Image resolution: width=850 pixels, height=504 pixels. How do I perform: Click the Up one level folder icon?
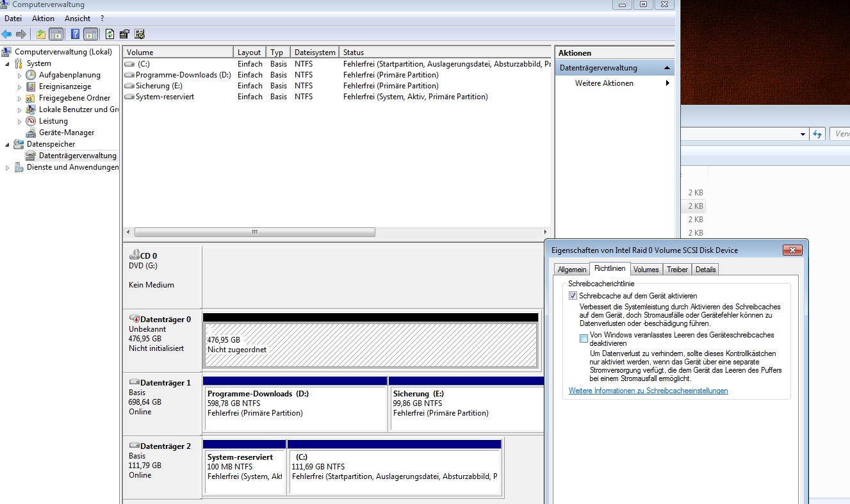point(41,34)
